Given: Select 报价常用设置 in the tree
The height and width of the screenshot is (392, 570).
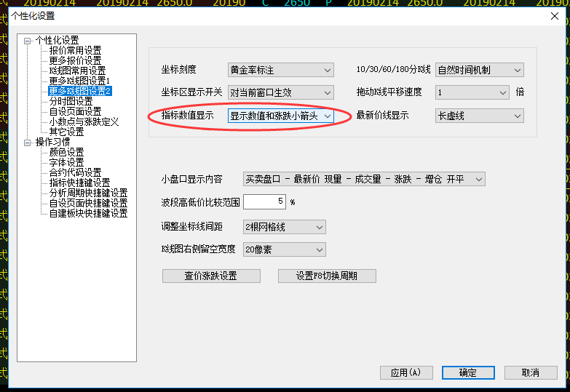Looking at the screenshot, I should coord(75,50).
